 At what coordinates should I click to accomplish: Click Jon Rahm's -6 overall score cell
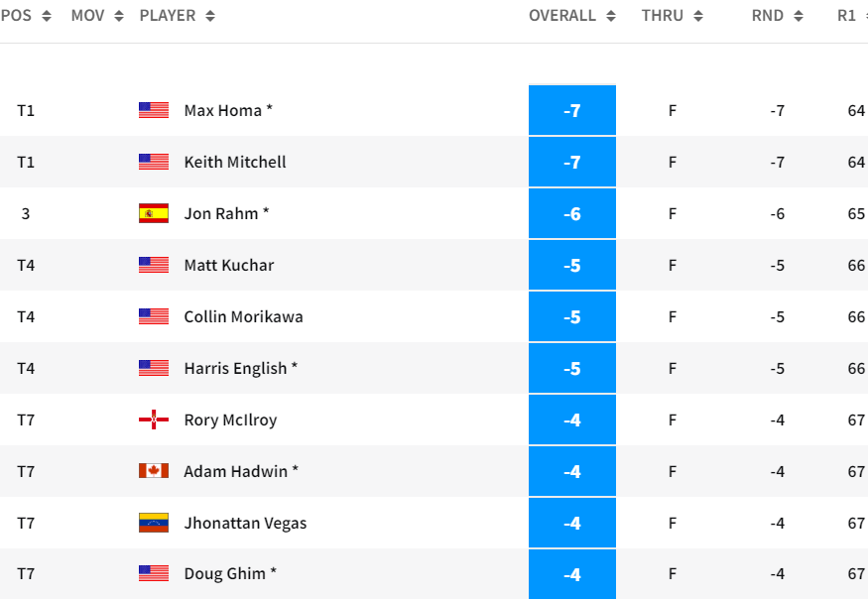572,213
